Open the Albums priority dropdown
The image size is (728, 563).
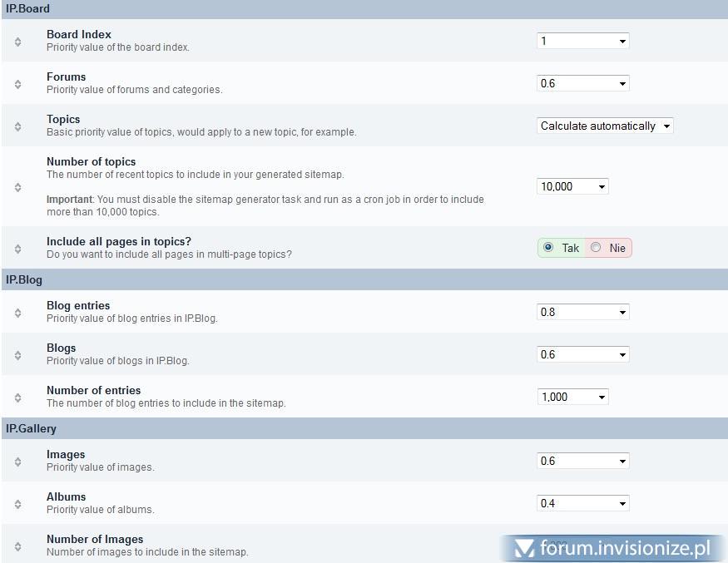582,504
